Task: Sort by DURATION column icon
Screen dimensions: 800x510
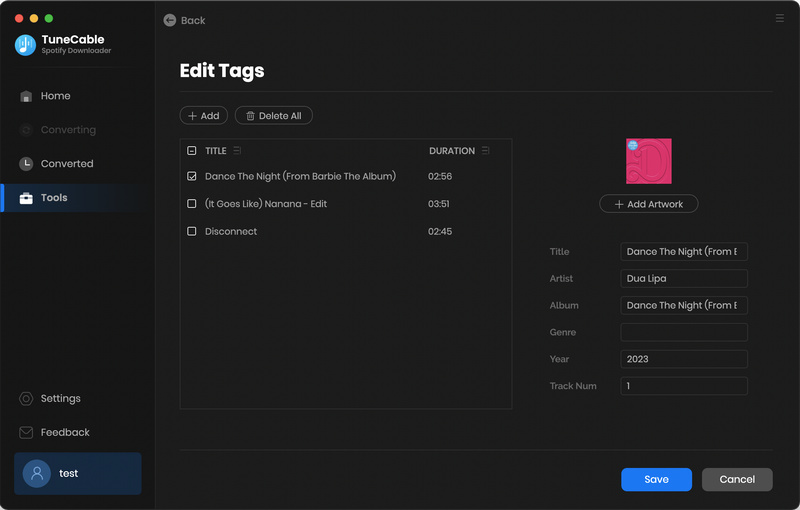Action: coord(485,150)
